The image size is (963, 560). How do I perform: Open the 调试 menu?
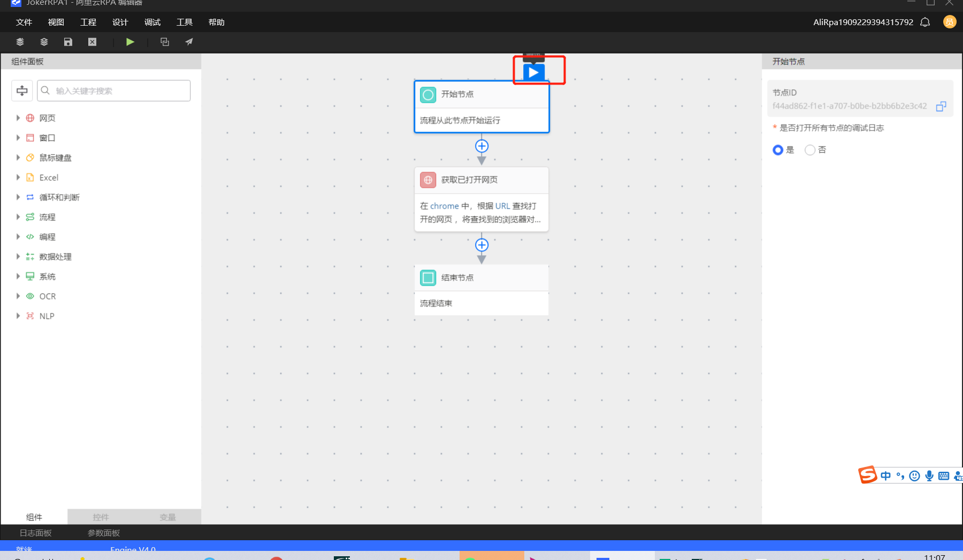coord(152,22)
